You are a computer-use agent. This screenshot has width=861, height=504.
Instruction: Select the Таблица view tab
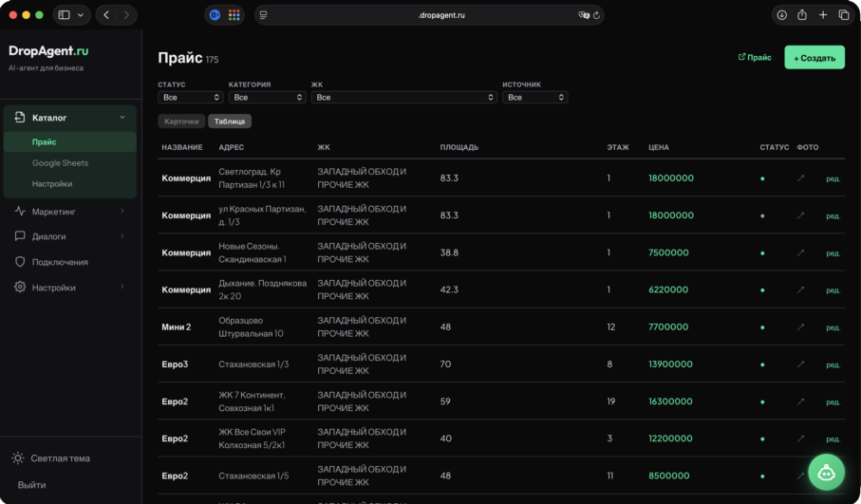point(230,121)
